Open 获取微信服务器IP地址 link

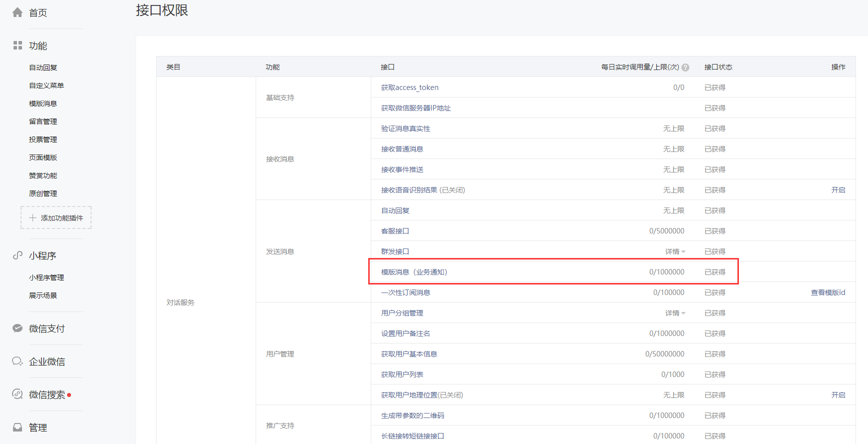tap(416, 108)
